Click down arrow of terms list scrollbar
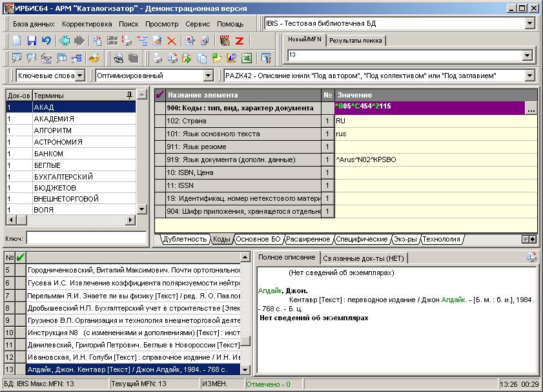Image resolution: width=543 pixels, height=392 pixels. click(x=141, y=209)
